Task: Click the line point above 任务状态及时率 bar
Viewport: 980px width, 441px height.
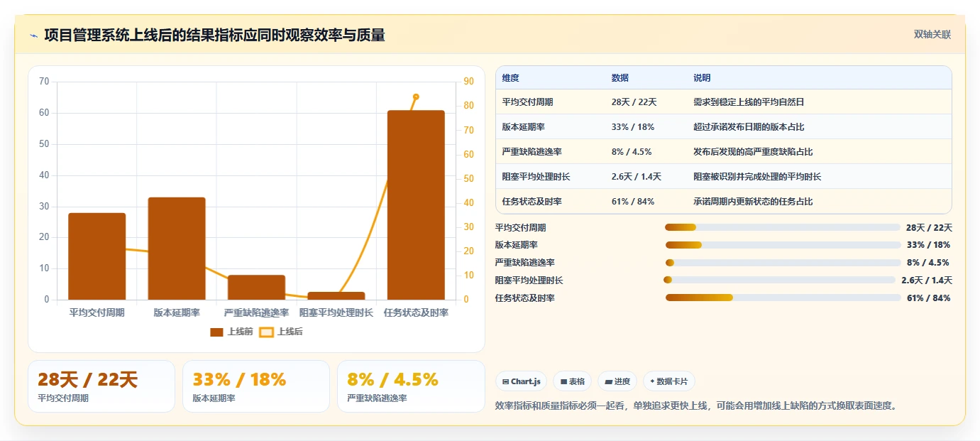Action: [416, 97]
